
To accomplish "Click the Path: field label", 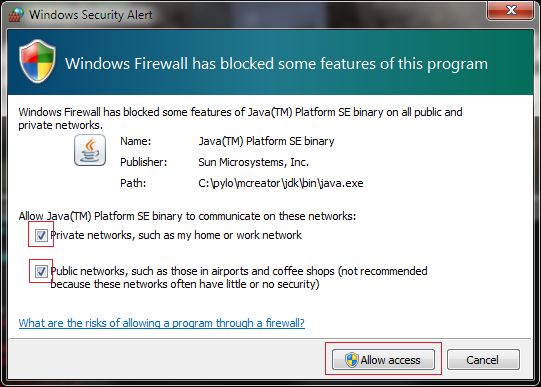I will (133, 183).
